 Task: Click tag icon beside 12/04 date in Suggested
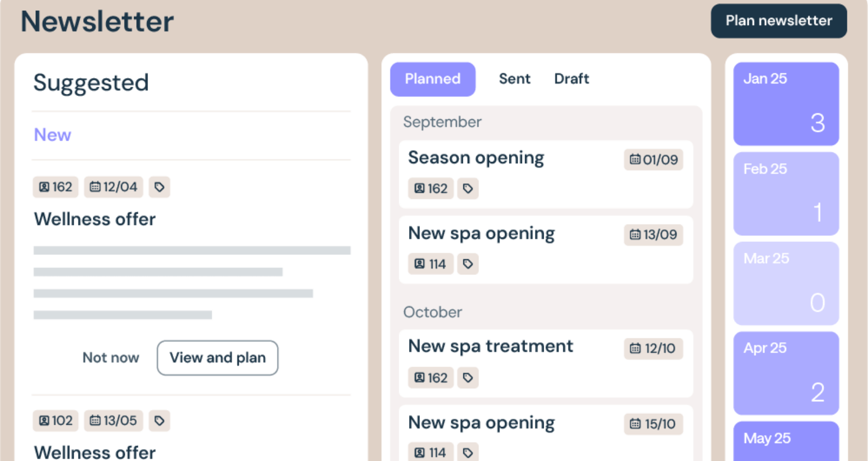click(159, 187)
